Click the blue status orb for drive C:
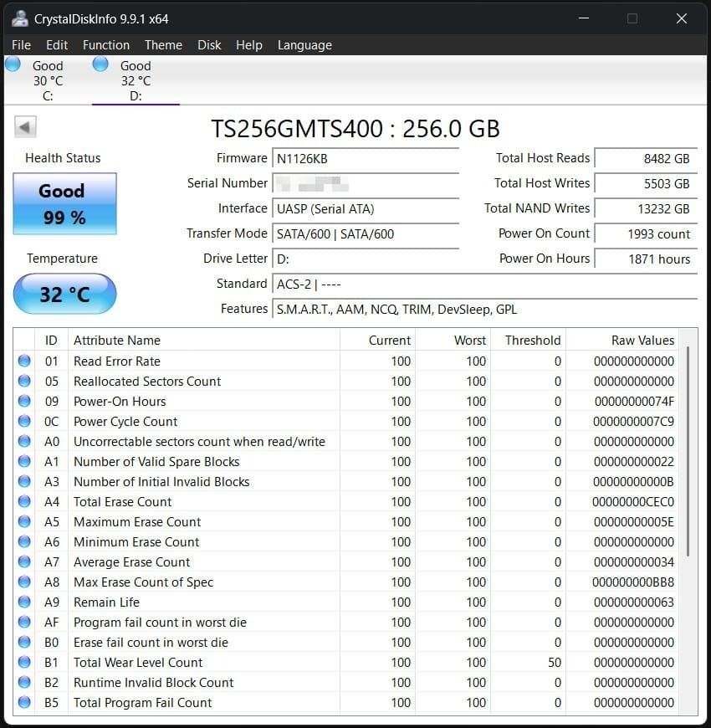Screen dimensions: 711x728 pyautogui.click(x=13, y=64)
